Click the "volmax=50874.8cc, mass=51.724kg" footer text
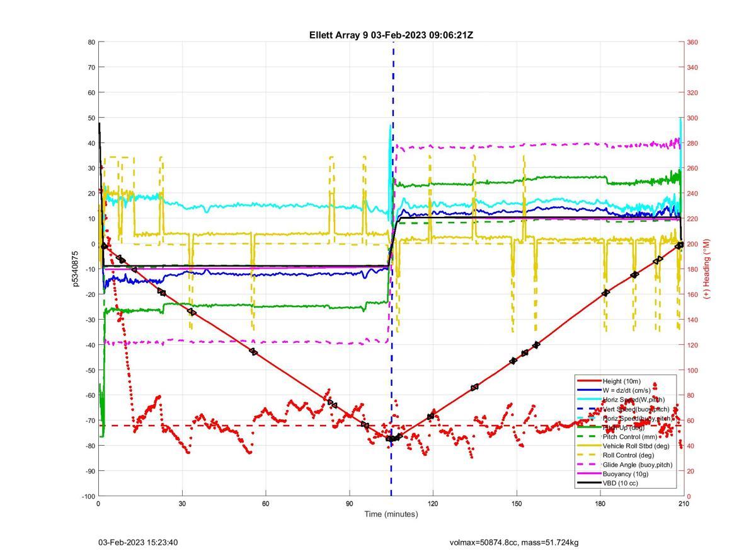The height and width of the screenshot is (558, 756). (x=514, y=542)
